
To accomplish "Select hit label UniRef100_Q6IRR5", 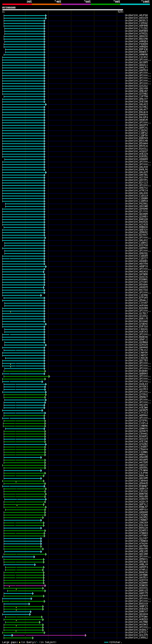I will [136, 63].
